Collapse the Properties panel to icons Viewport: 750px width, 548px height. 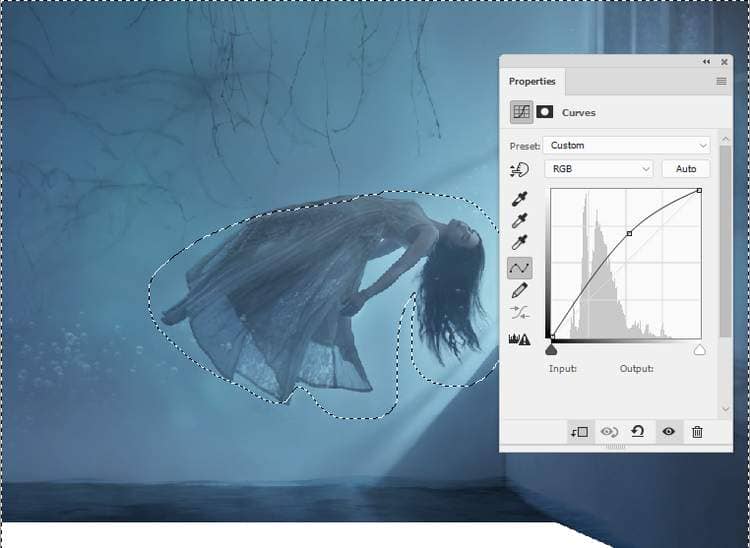(x=706, y=62)
